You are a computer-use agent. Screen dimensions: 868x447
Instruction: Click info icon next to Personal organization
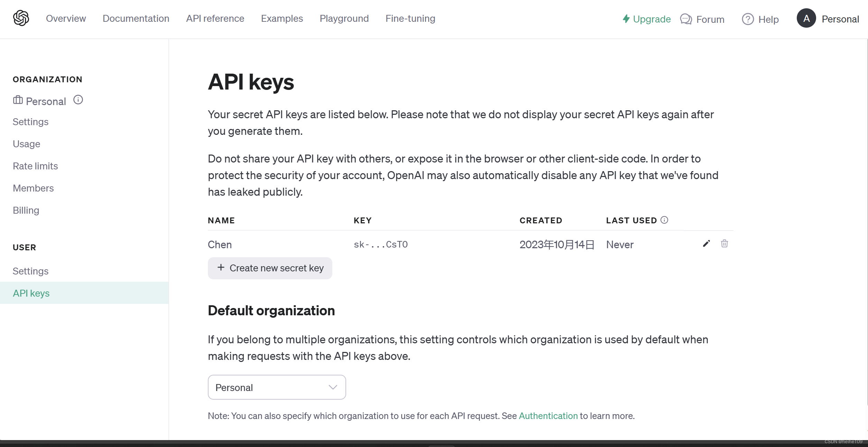78,100
